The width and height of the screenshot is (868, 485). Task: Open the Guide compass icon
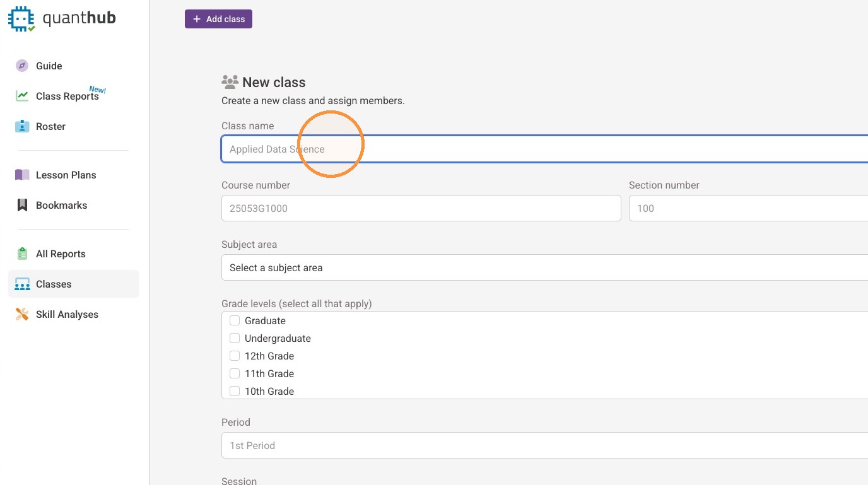pos(22,66)
